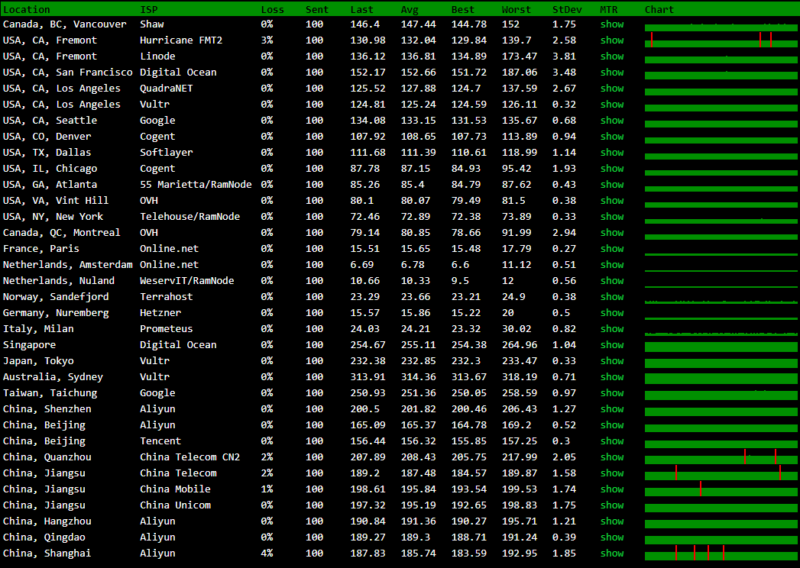This screenshot has height=568, width=800.
Task: Click the ISP column header
Action: point(148,9)
